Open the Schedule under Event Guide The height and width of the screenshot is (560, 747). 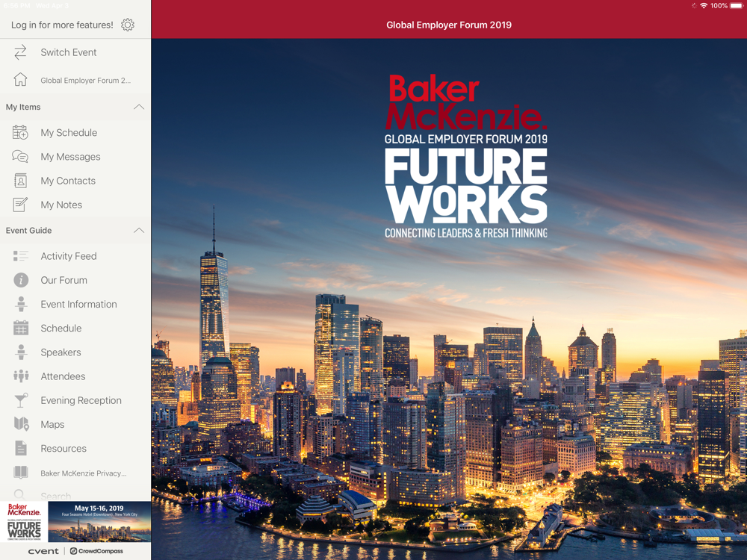click(x=75, y=328)
